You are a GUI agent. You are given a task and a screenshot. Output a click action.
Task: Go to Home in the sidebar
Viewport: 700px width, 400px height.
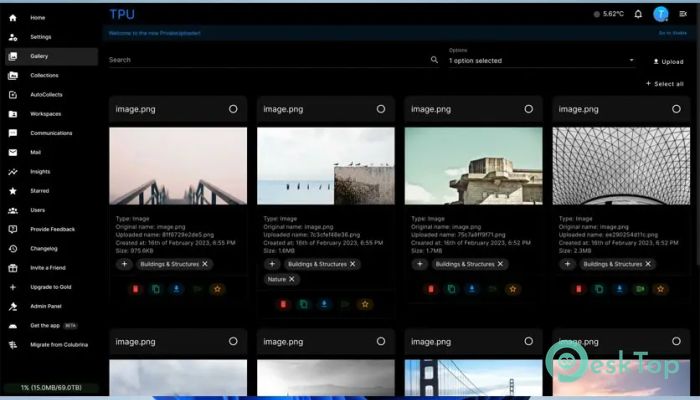pos(51,18)
